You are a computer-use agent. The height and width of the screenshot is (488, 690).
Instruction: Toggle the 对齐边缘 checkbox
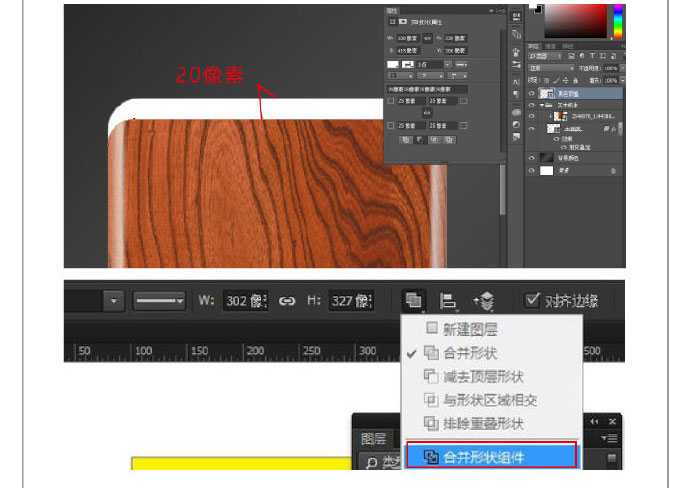(x=533, y=300)
